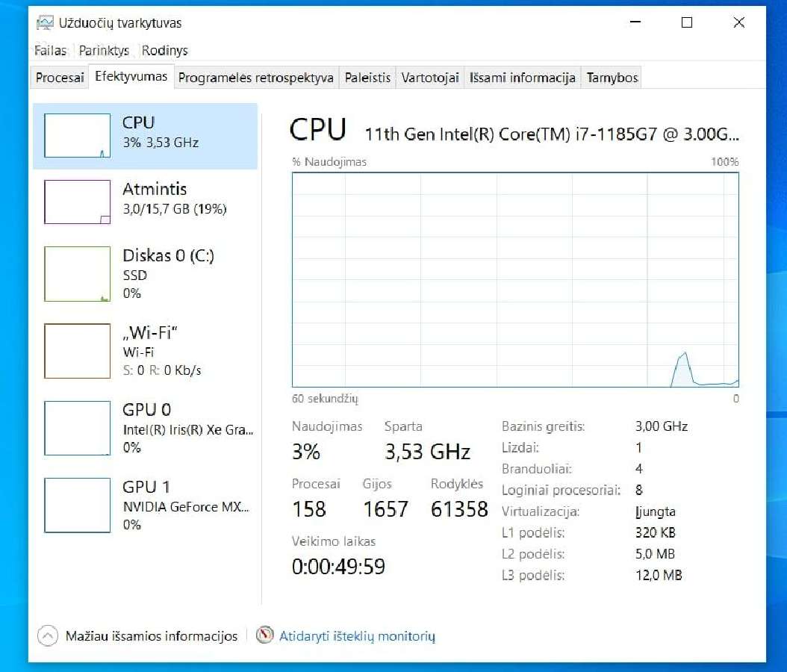
Task: Click the NVIDIA GeForce MX GPU name
Action: (x=186, y=507)
